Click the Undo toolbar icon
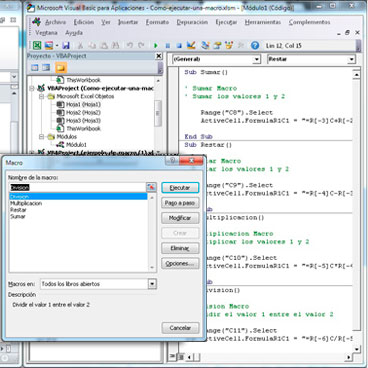This screenshot has width=368, height=368. (130, 46)
